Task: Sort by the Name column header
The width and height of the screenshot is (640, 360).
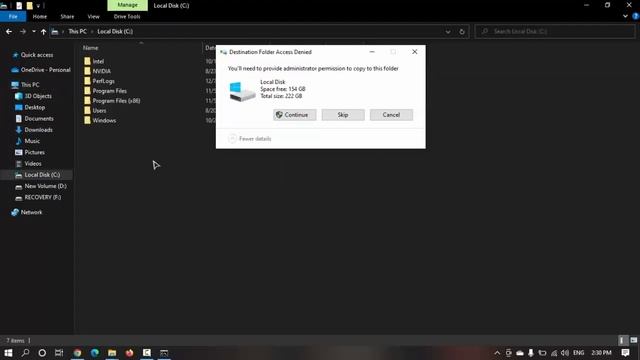Action: point(91,48)
